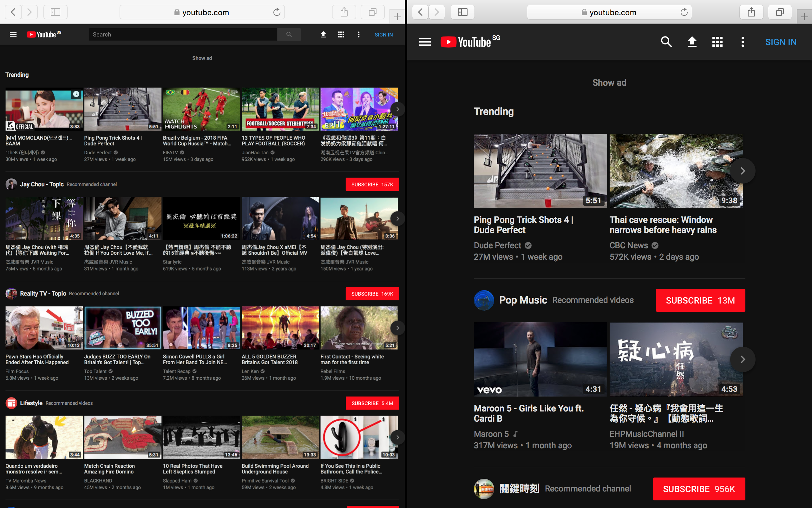Show tab overview in right Safari window

point(780,12)
